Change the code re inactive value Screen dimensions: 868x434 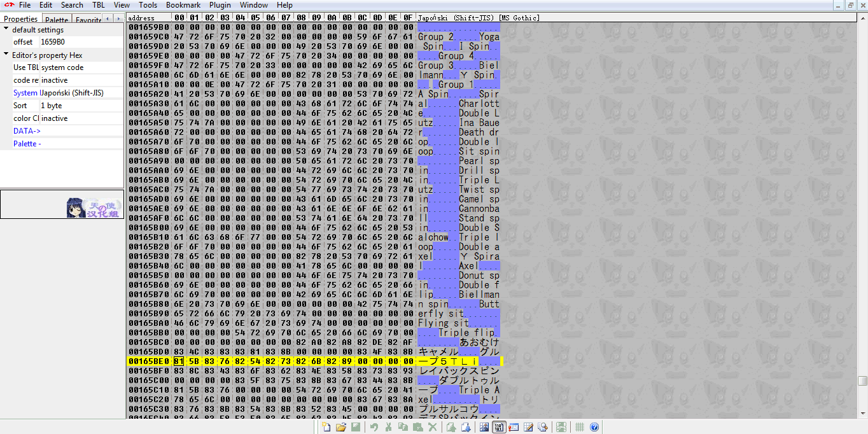81,80
